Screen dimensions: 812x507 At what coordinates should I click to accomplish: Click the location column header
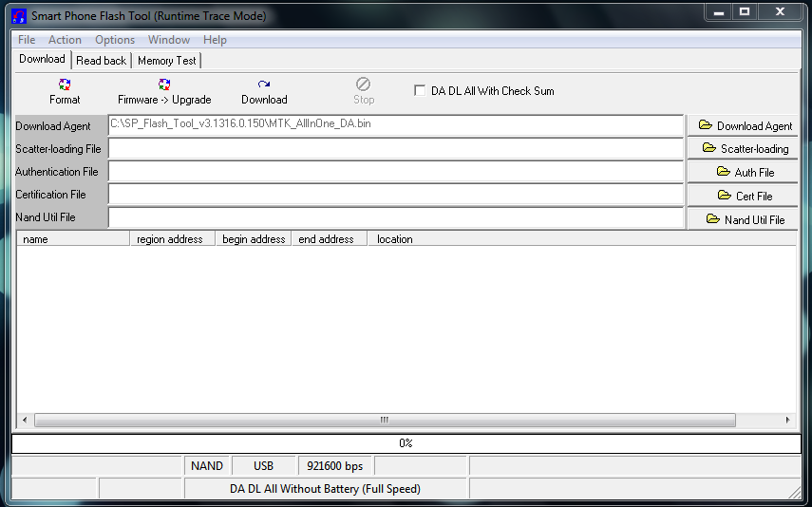[581, 238]
